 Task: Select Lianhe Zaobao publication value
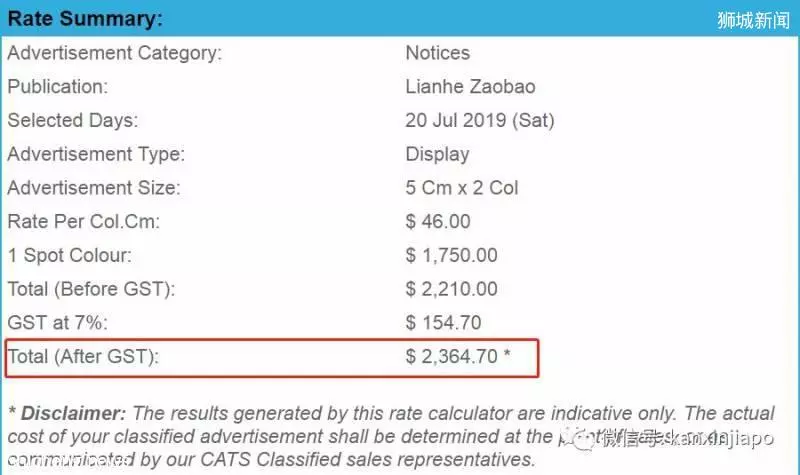point(470,87)
